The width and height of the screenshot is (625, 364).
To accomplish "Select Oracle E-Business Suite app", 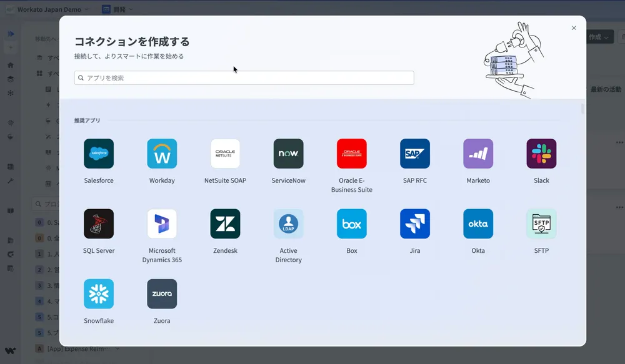I will (351, 154).
